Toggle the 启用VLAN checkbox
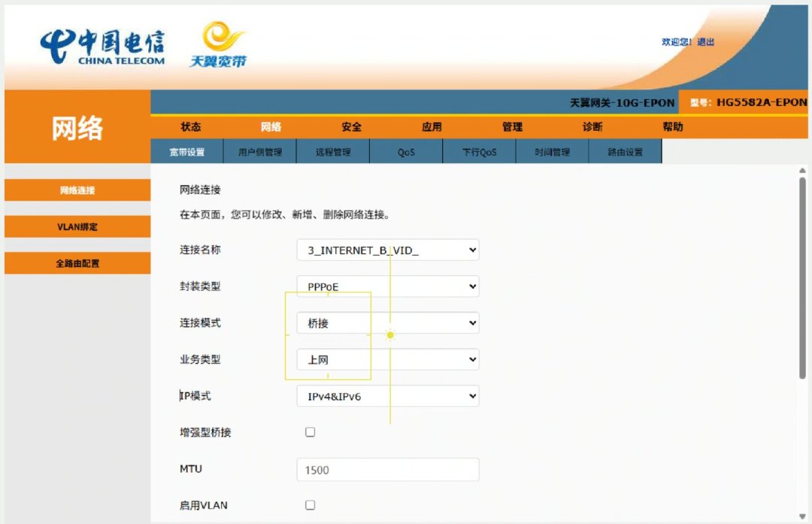812x524 pixels. coord(311,505)
